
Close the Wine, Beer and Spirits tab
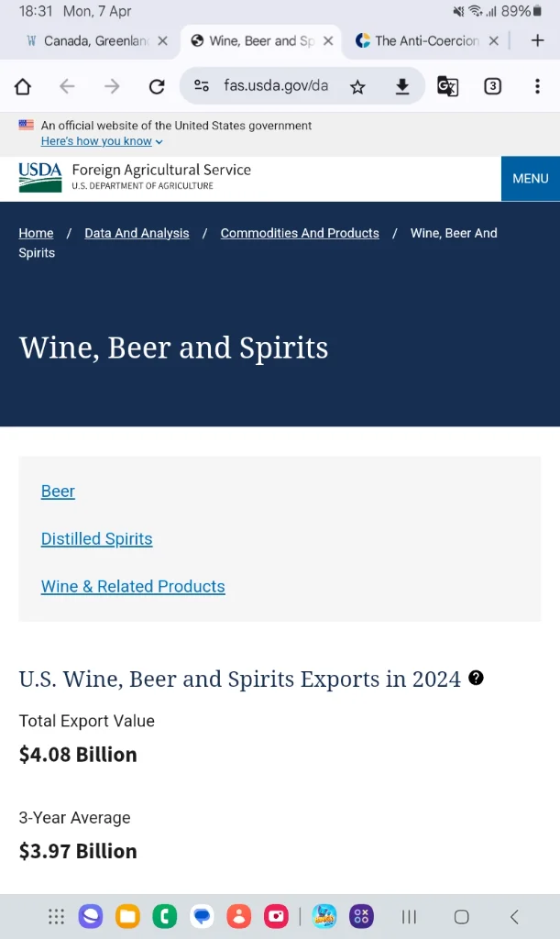click(328, 40)
